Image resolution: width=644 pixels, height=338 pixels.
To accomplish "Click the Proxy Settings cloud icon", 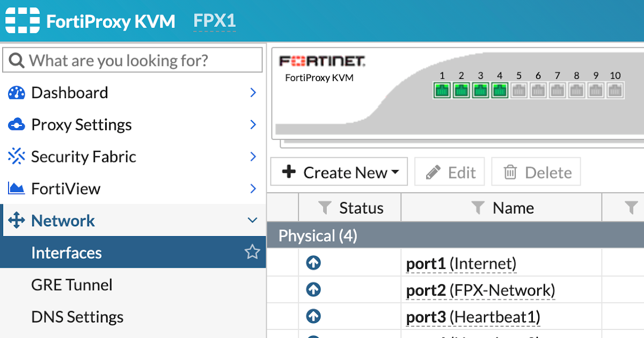I will coord(16,124).
